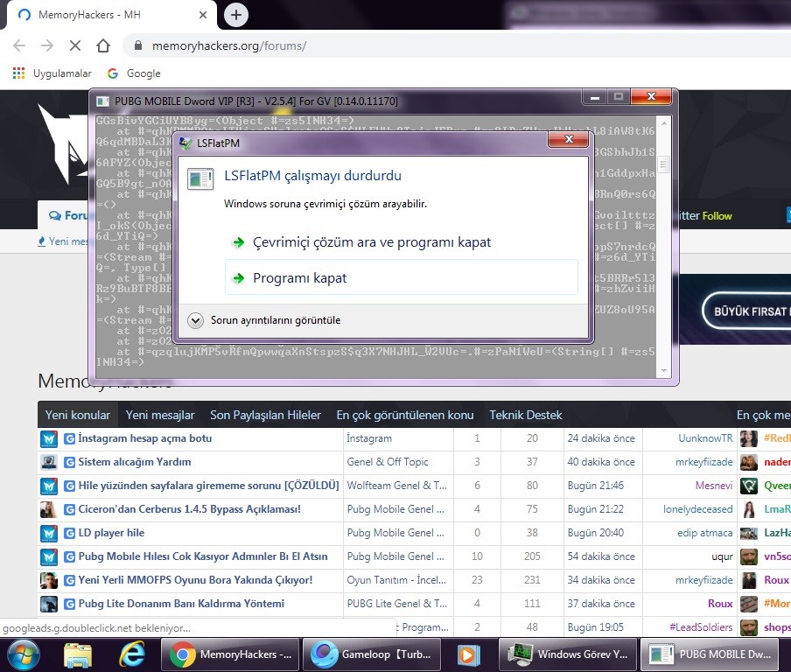Viewport: 791px width, 672px height.
Task: Select the 'Yeni konular' tab
Action: coord(78,416)
